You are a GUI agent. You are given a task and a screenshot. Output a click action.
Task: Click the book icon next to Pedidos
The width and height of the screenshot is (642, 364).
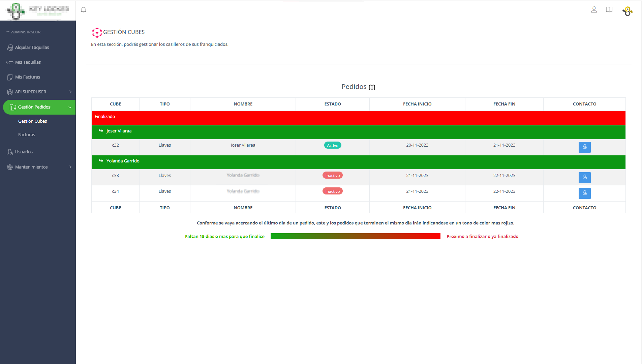click(372, 87)
